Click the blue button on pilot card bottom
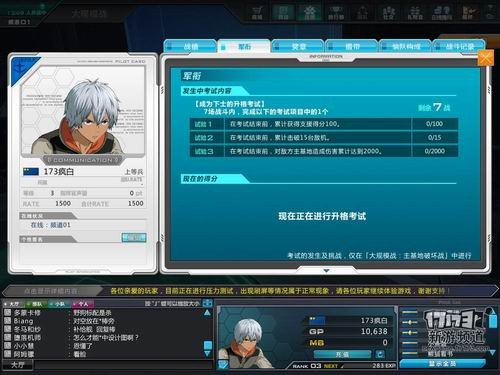The width and height of the screenshot is (500, 375). point(134,237)
